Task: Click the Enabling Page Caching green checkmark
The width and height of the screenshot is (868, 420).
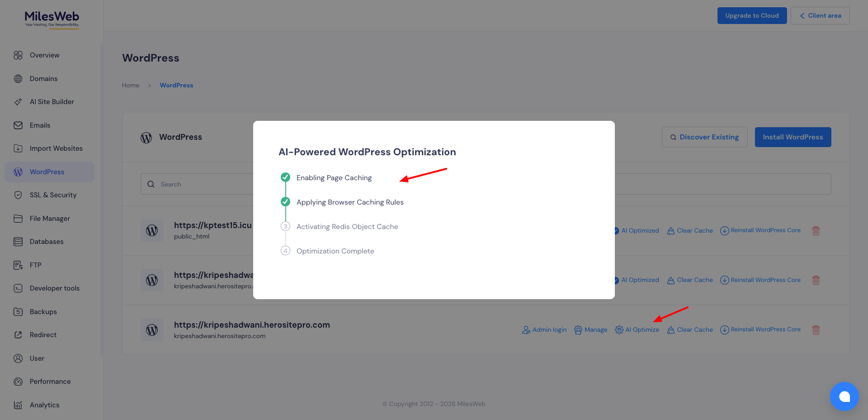Action: [x=285, y=177]
